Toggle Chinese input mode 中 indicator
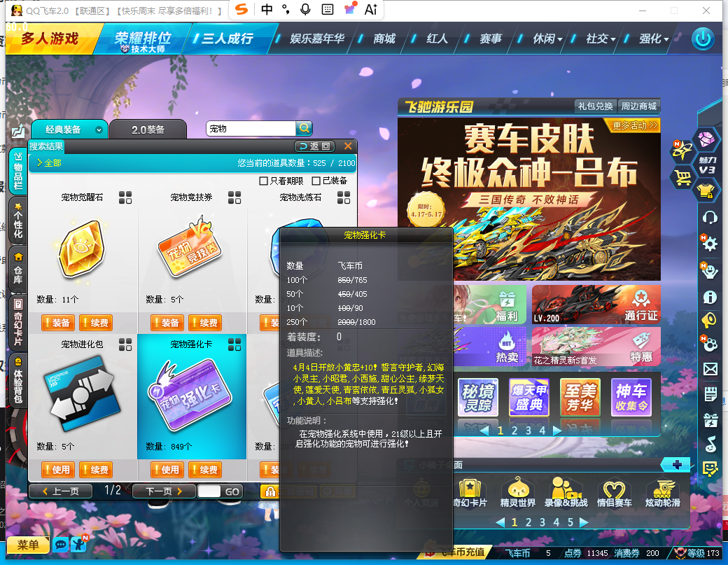728x565 pixels. (267, 10)
